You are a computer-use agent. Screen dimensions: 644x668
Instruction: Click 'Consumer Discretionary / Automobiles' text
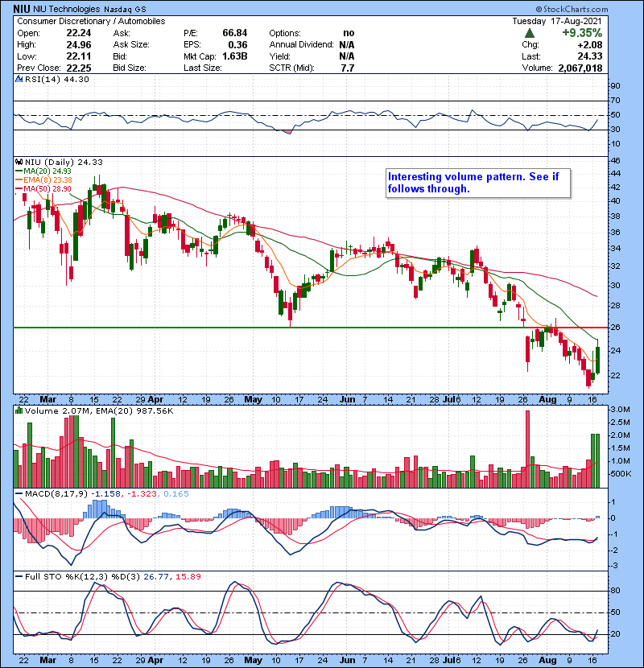click(91, 21)
